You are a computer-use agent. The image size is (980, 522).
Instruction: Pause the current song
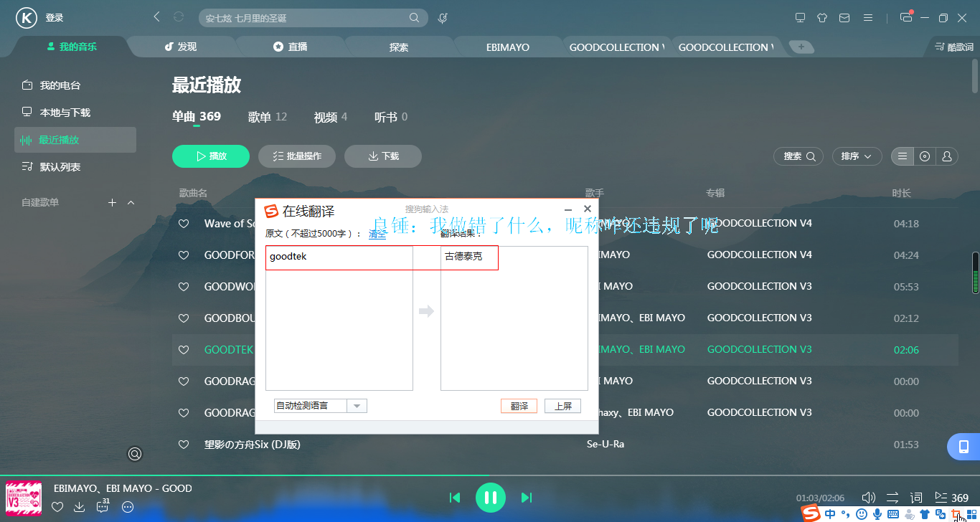point(491,498)
